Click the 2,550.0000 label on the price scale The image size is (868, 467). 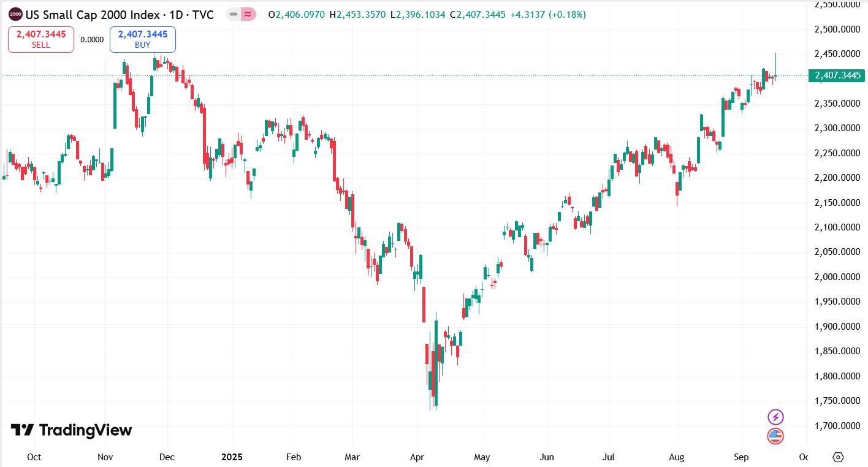point(837,6)
